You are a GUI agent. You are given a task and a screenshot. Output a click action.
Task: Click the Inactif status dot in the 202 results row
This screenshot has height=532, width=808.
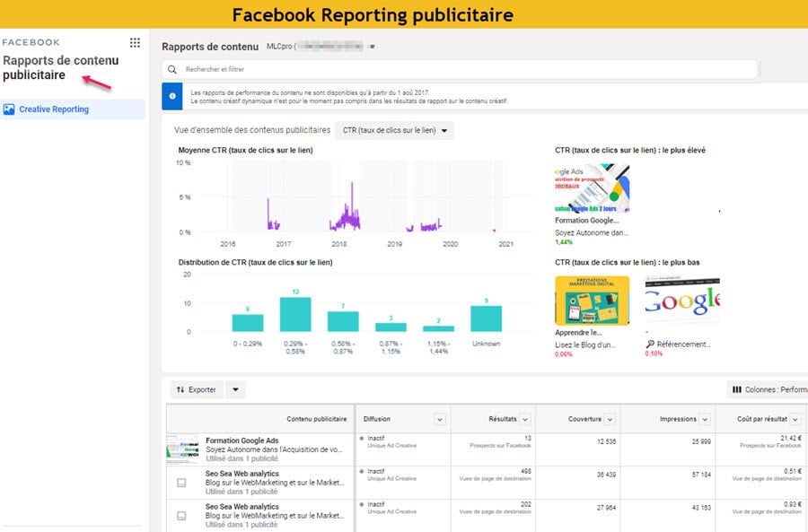tap(362, 504)
